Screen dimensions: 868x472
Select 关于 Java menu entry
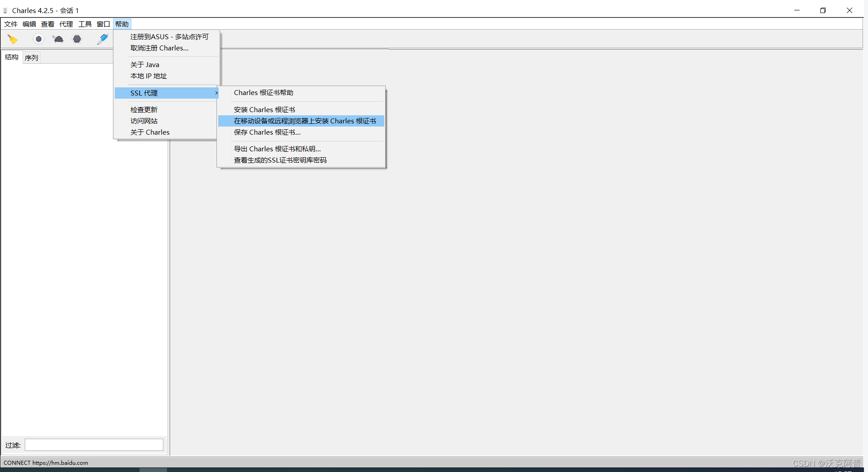[166, 64]
